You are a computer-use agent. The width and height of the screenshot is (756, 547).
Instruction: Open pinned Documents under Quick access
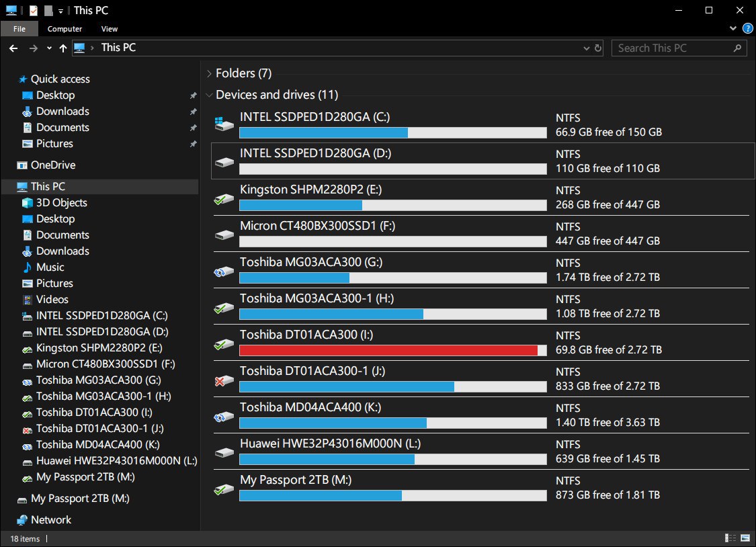62,128
